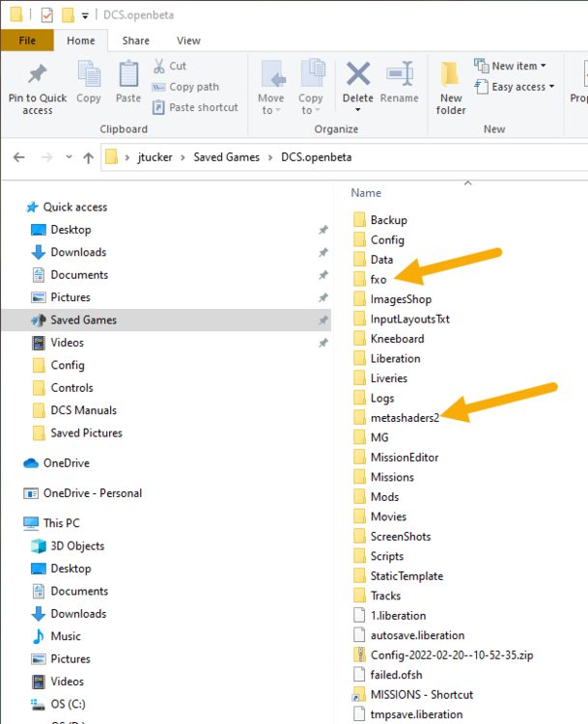This screenshot has height=724, width=588.
Task: Click the new folder icon in title bar
Action: [68, 15]
